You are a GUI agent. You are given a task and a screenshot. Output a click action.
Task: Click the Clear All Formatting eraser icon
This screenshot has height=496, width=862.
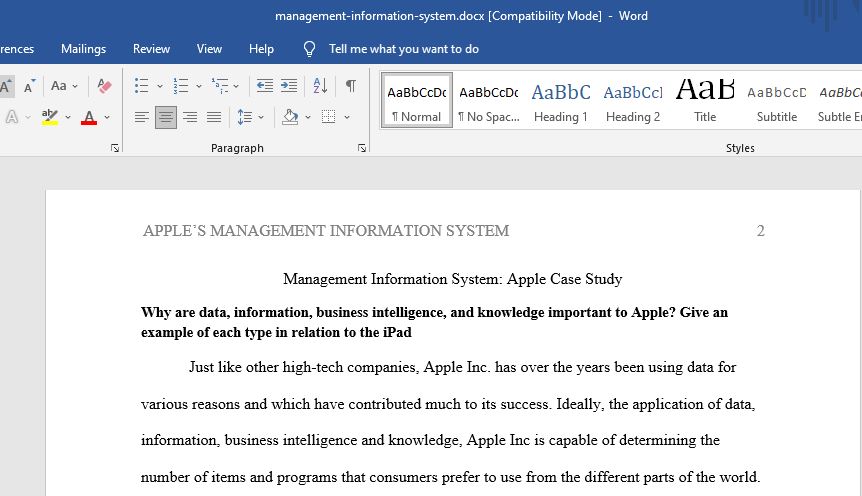pos(104,86)
